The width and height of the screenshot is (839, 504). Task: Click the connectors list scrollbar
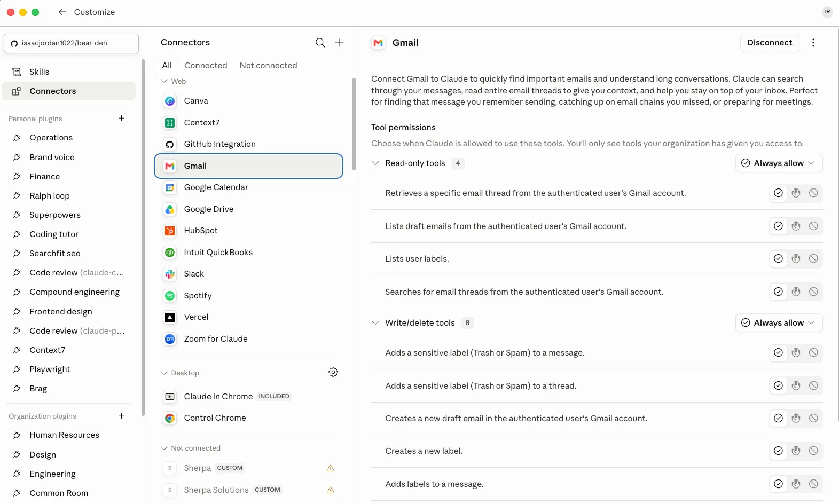[x=354, y=124]
